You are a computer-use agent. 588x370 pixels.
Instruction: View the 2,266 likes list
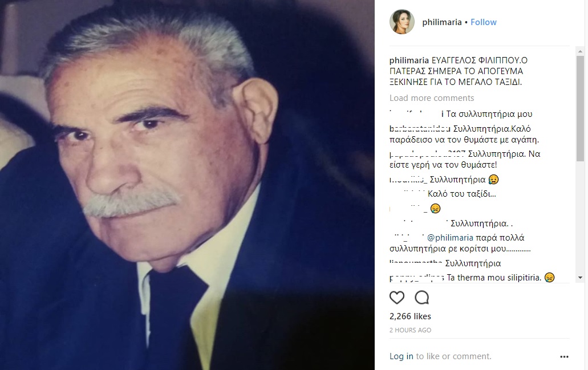tap(410, 316)
